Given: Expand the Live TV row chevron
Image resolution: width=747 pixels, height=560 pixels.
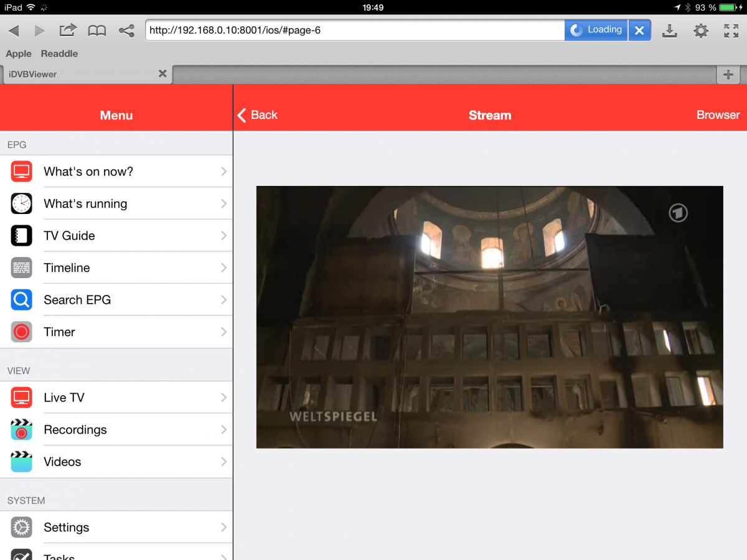Looking at the screenshot, I should [223, 398].
